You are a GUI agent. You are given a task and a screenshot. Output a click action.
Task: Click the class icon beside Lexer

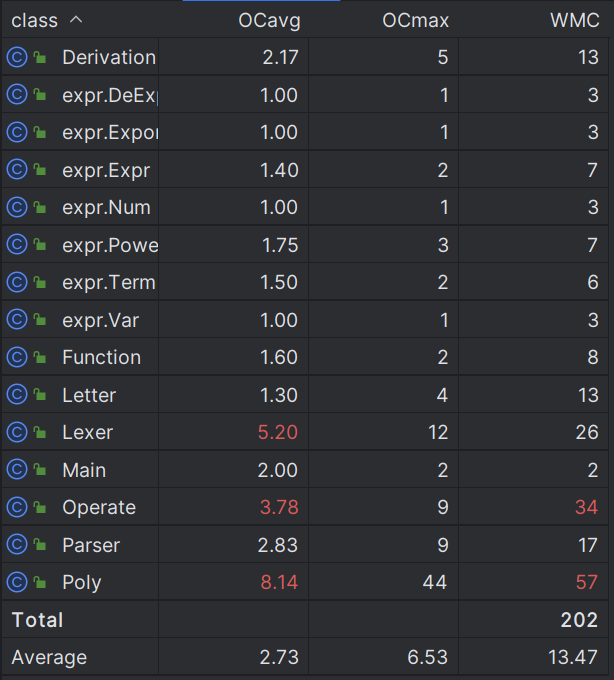(x=17, y=432)
